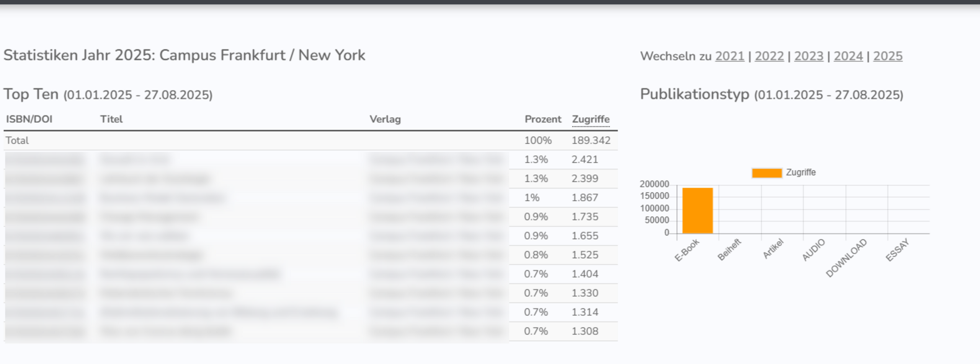Click the row with 1.308 Zugriffe
This screenshot has width=980, height=364.
(x=311, y=331)
